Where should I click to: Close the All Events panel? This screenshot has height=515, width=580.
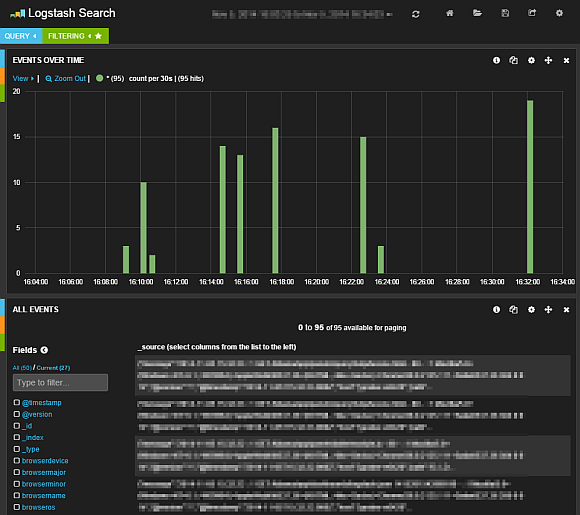tap(566, 310)
